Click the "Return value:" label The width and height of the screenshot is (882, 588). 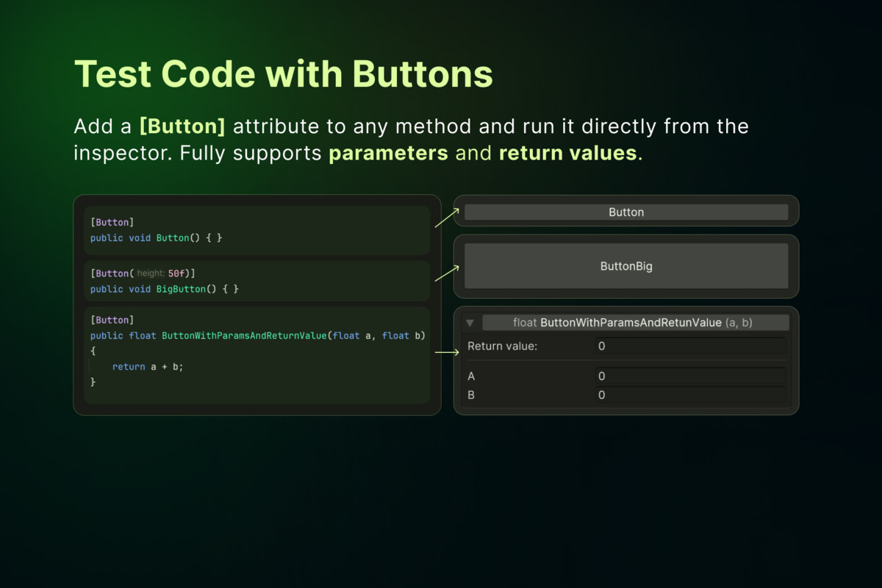(x=502, y=346)
